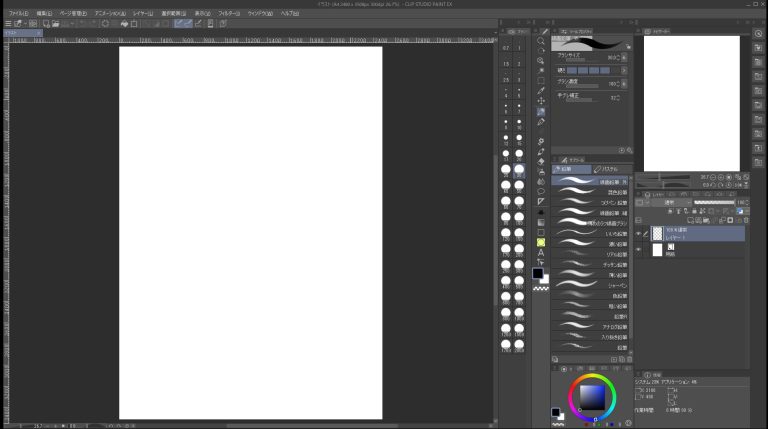This screenshot has width=768, height=429.
Task: Hide レイヤー1 using its eye icon
Action: coord(638,233)
